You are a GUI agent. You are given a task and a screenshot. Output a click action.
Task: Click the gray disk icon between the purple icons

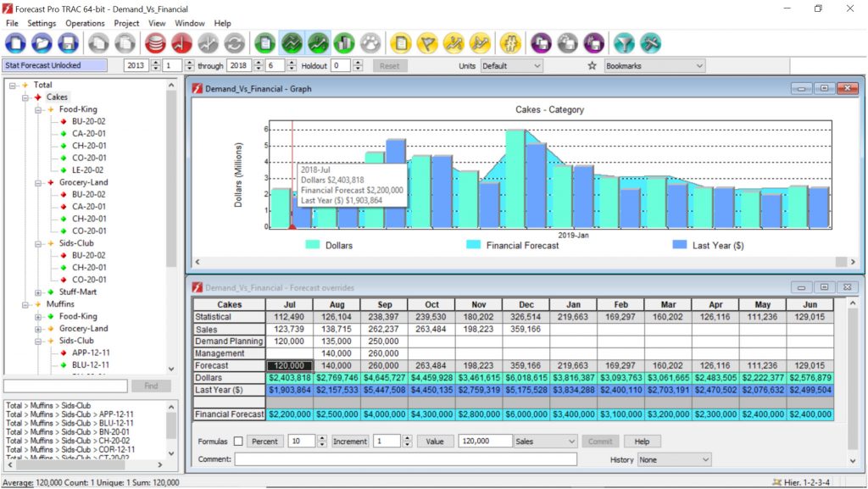coord(567,43)
